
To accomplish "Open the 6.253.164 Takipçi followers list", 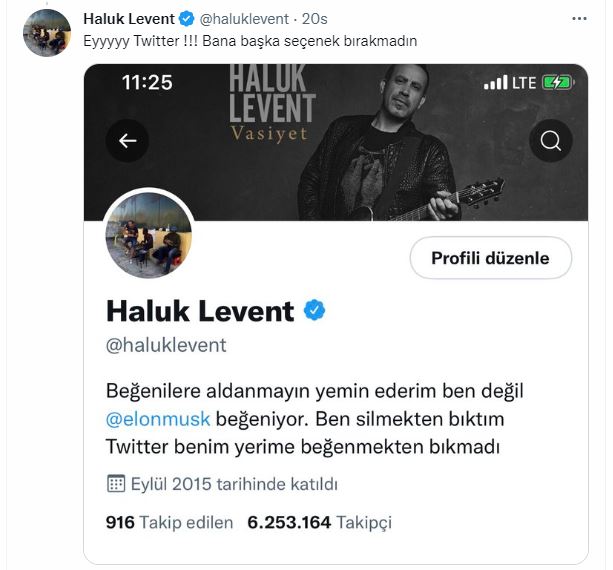I will (x=319, y=522).
